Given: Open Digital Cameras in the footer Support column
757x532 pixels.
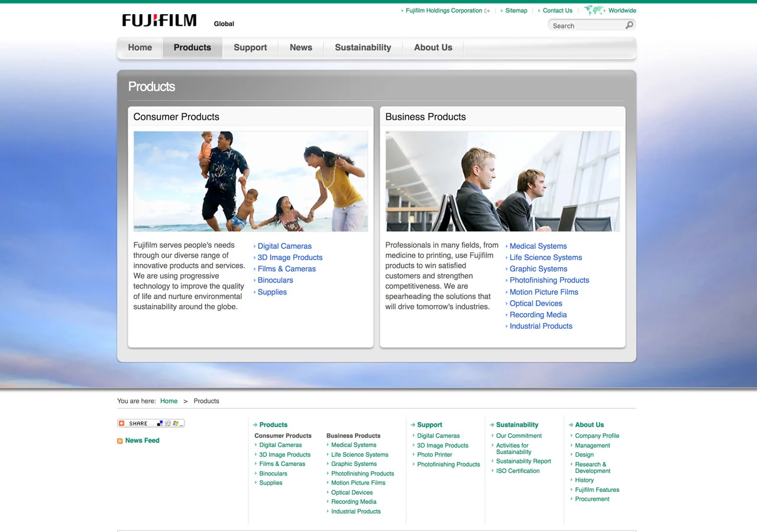Looking at the screenshot, I should tap(438, 436).
